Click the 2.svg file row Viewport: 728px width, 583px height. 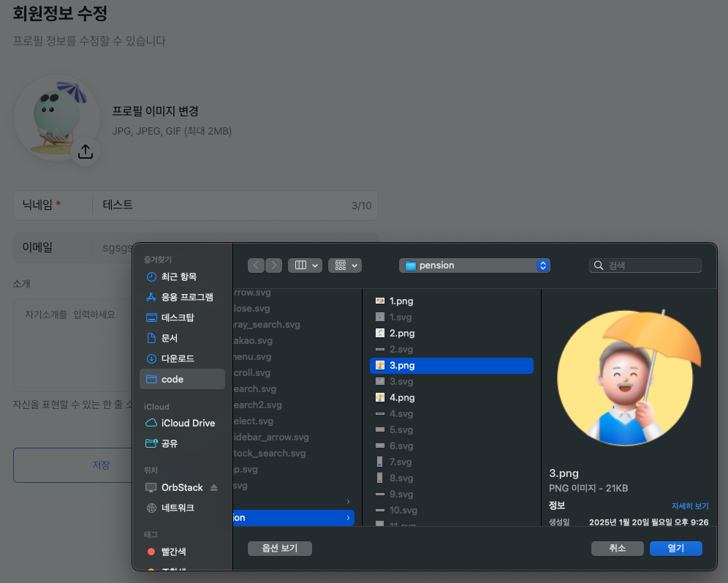pyautogui.click(x=451, y=350)
